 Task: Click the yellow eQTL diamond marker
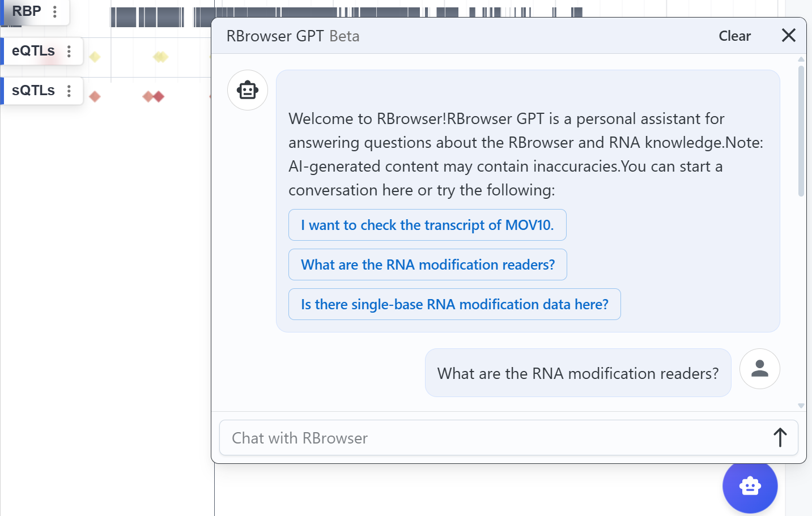(95, 57)
